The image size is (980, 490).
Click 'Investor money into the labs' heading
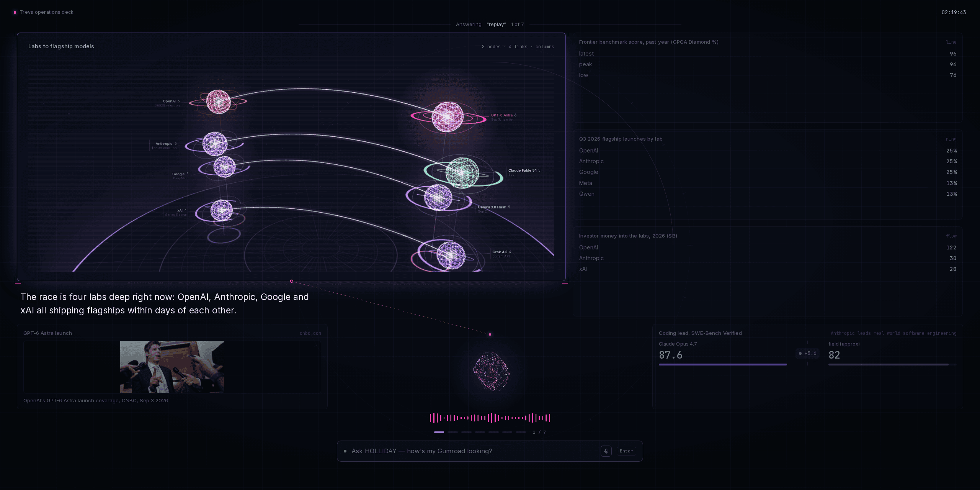[x=628, y=236]
